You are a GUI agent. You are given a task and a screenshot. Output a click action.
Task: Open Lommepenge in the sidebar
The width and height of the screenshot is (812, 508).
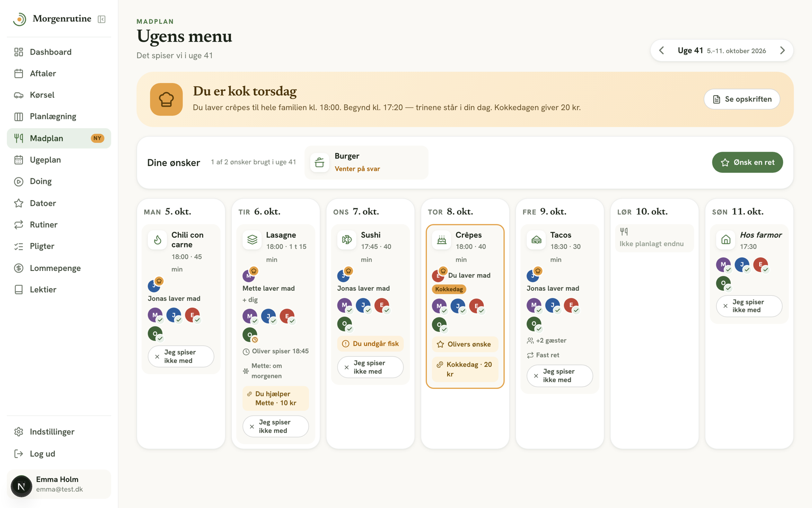59,268
